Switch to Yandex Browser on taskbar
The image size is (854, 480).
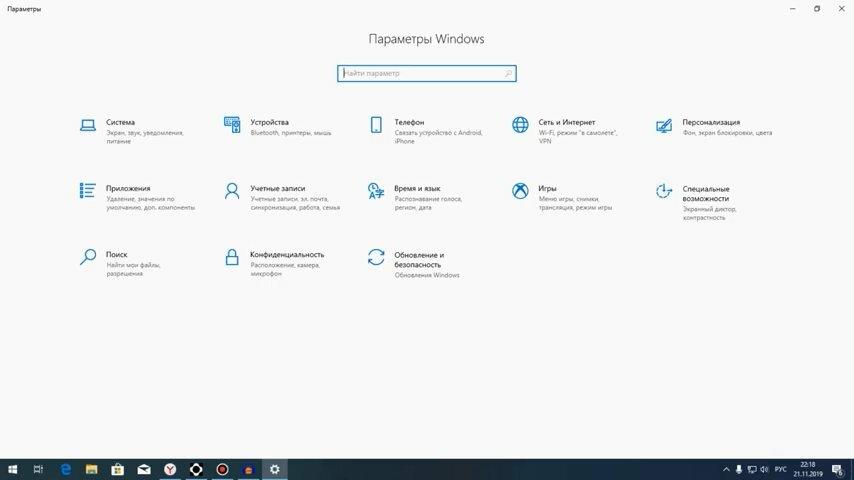tap(170, 469)
